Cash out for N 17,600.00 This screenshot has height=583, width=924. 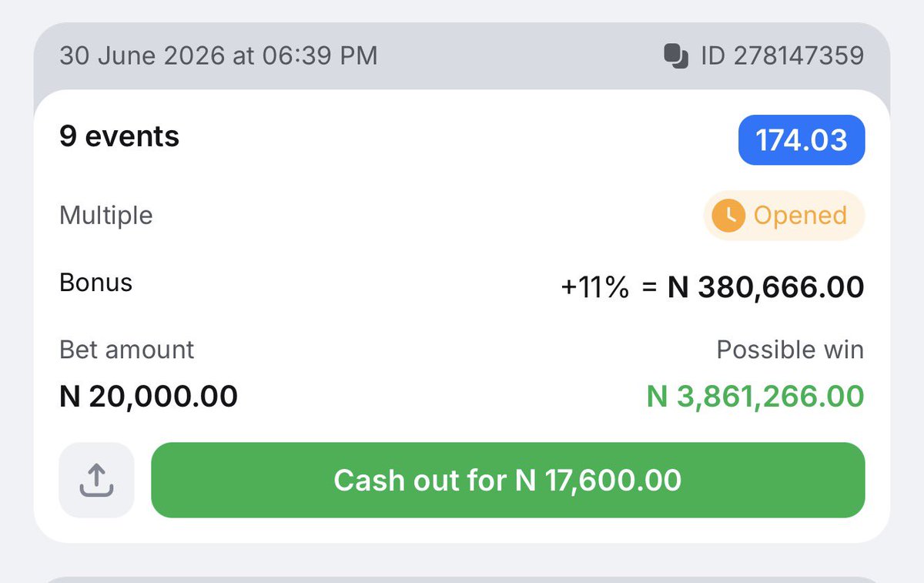click(507, 480)
